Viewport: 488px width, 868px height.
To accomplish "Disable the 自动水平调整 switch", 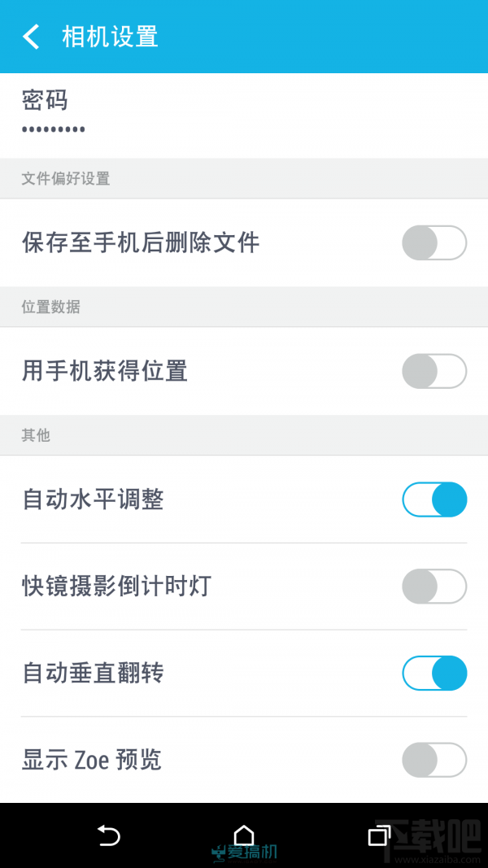I will point(434,499).
